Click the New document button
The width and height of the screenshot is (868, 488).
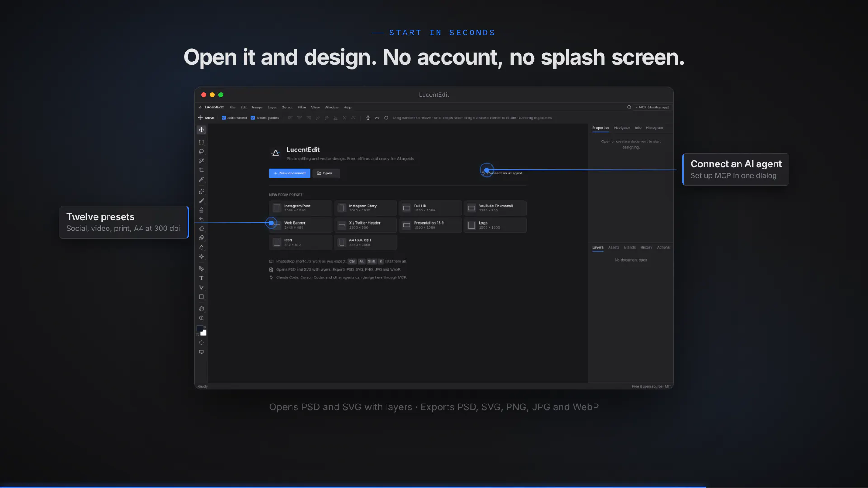tap(289, 173)
